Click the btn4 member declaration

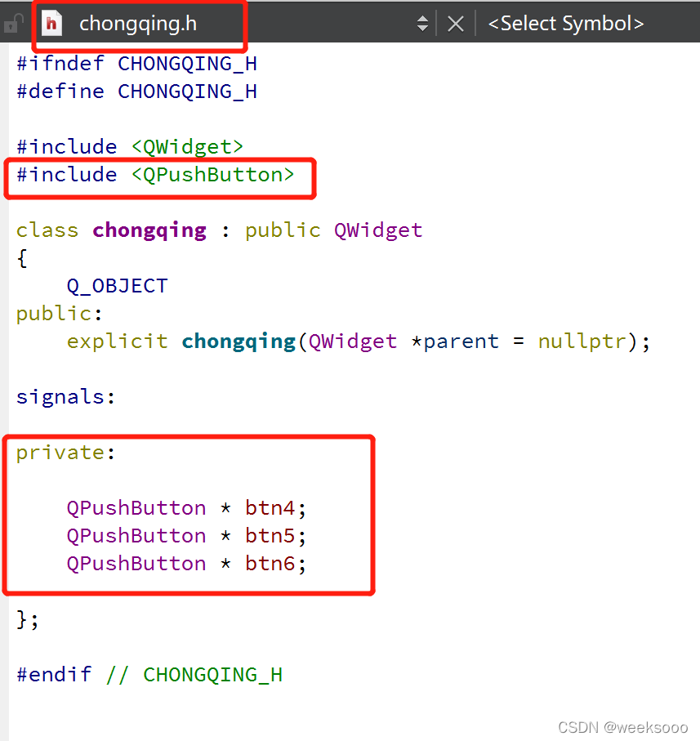[186, 508]
